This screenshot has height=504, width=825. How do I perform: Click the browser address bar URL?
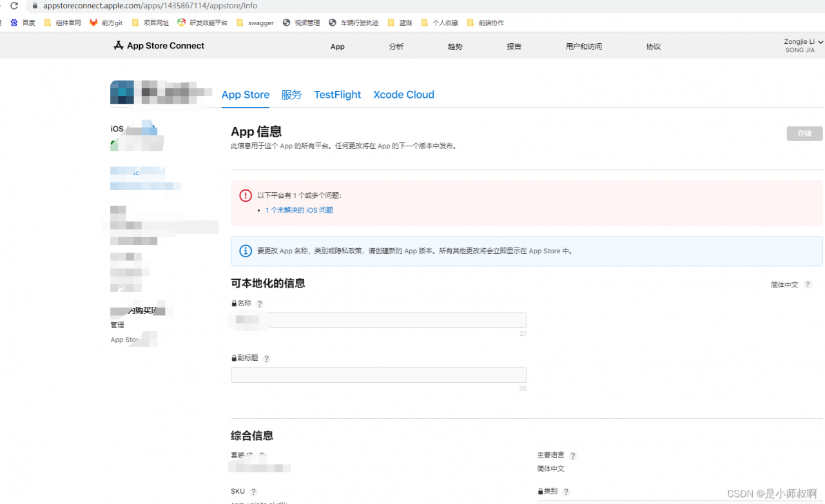(x=150, y=5)
